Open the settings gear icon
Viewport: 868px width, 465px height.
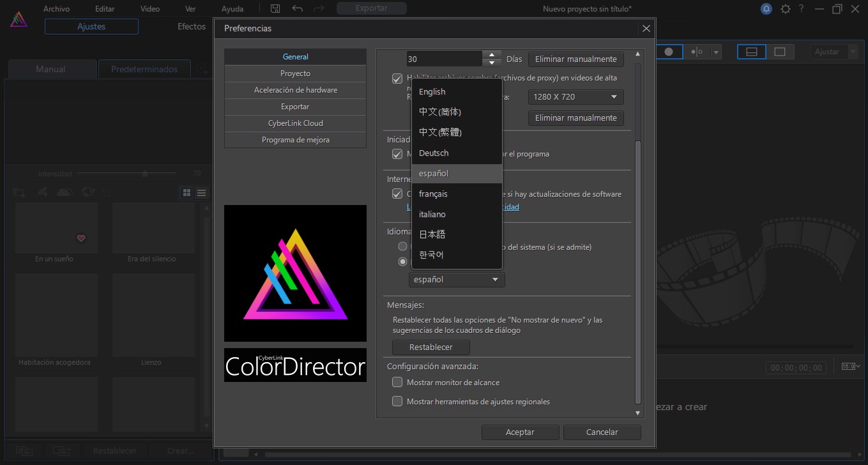coord(785,9)
